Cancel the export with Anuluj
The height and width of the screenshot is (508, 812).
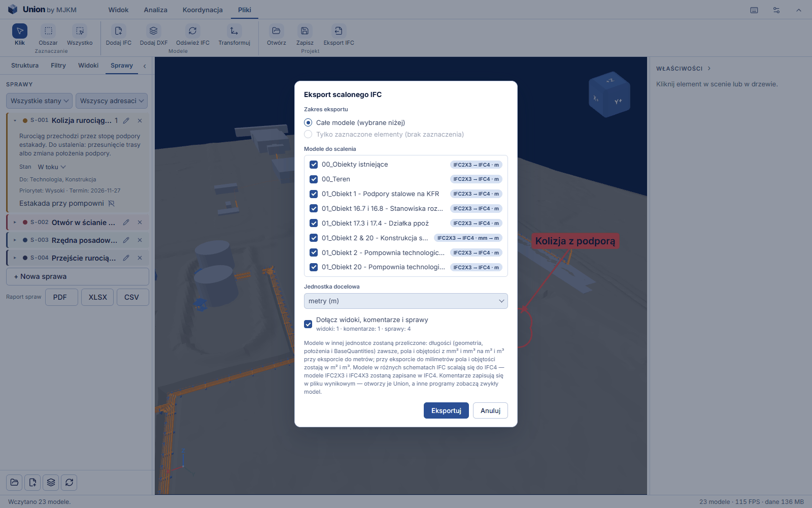pyautogui.click(x=490, y=410)
